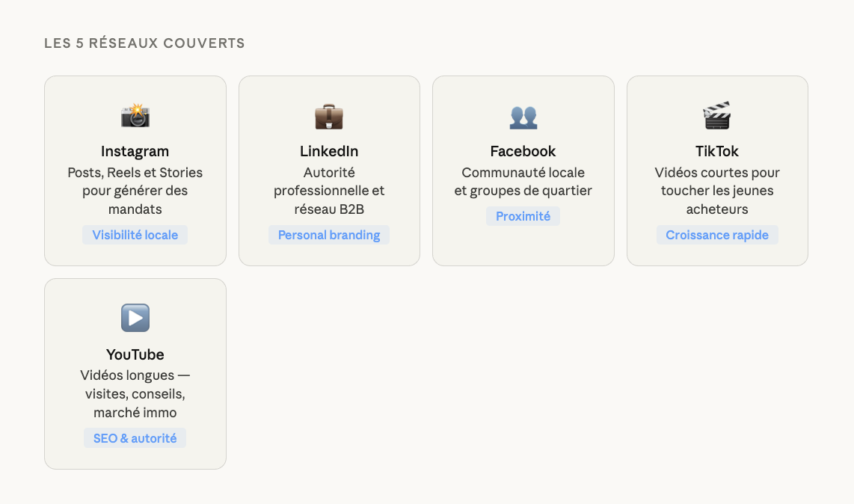Click the TikTok short videos description
The image size is (854, 504).
(x=717, y=191)
